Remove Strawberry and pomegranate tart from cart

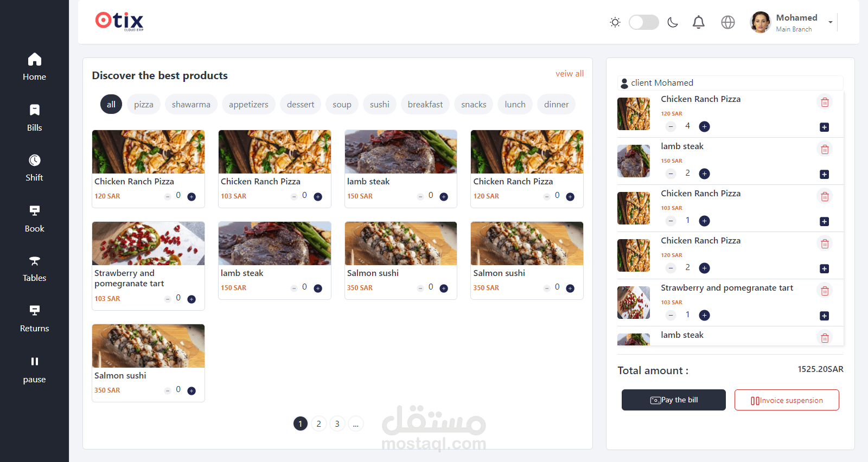point(825,291)
